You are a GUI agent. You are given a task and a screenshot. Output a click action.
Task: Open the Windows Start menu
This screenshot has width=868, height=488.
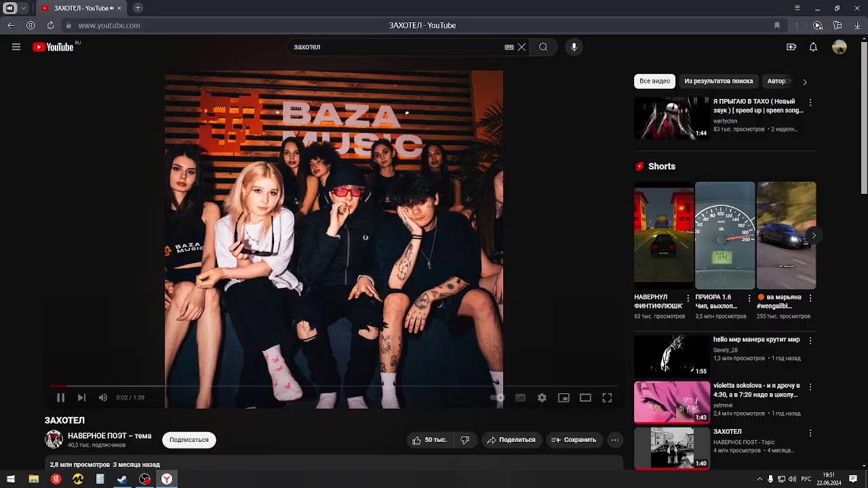(x=11, y=479)
